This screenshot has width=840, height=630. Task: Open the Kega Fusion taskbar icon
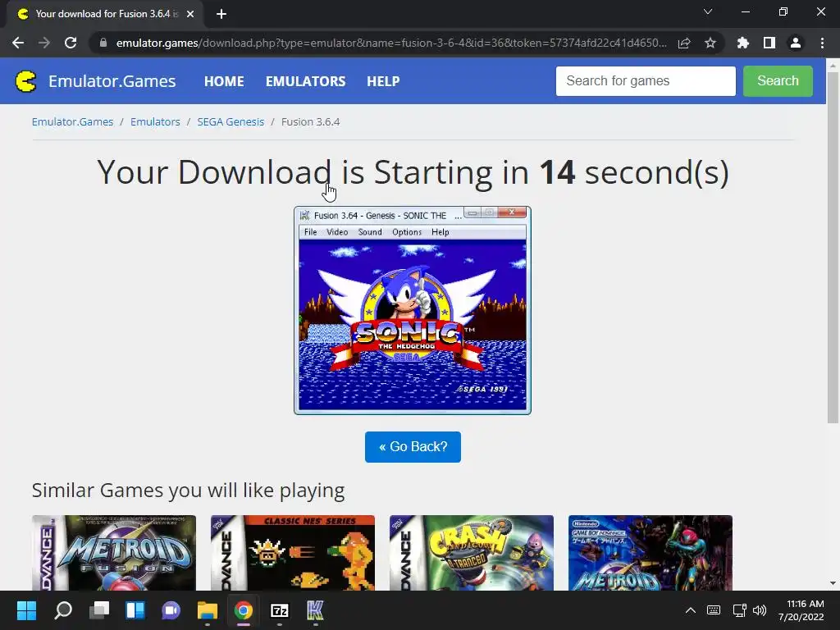[315, 610]
